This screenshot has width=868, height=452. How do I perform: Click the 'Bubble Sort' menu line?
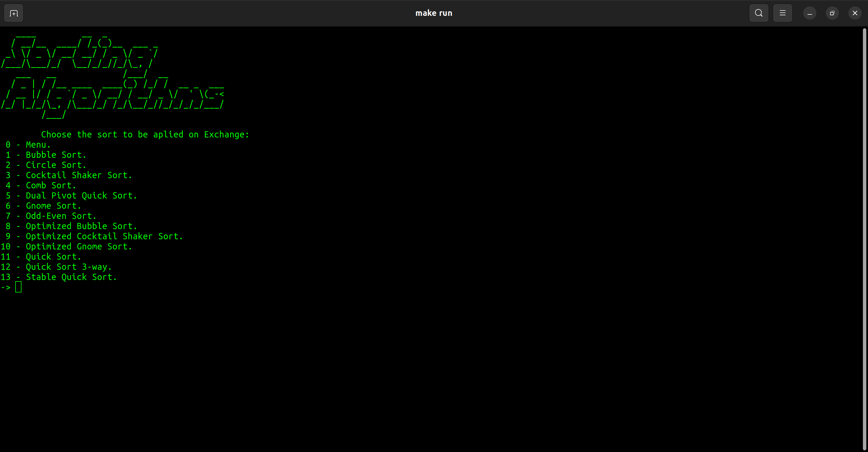(x=56, y=155)
